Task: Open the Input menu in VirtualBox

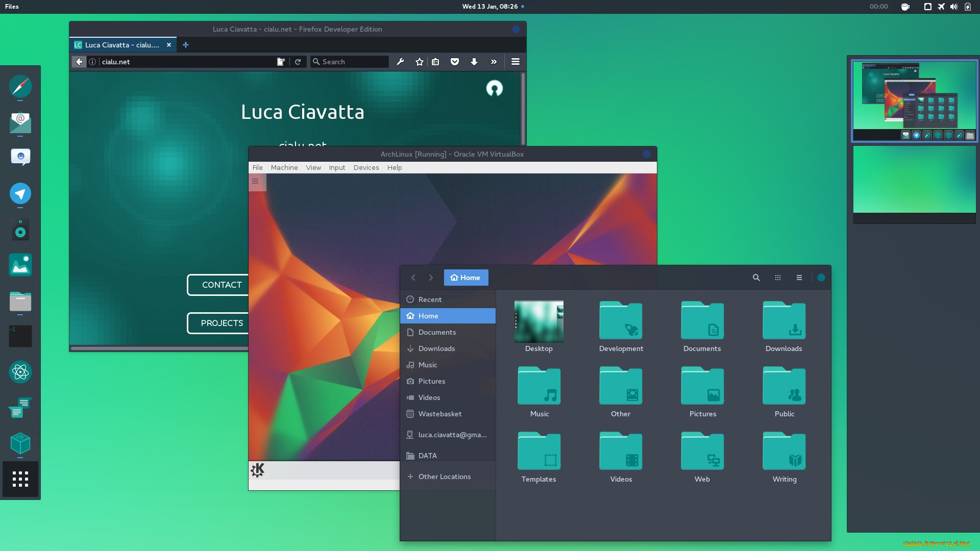Action: click(x=337, y=167)
